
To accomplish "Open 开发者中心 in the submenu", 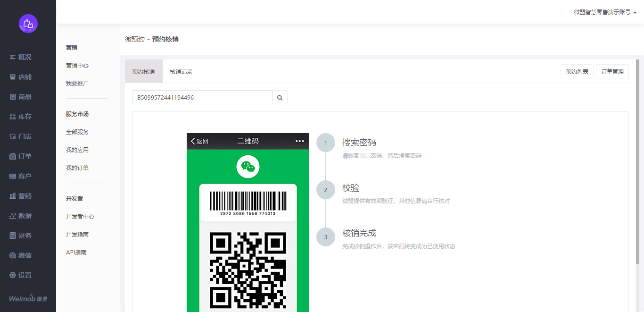I will click(80, 217).
